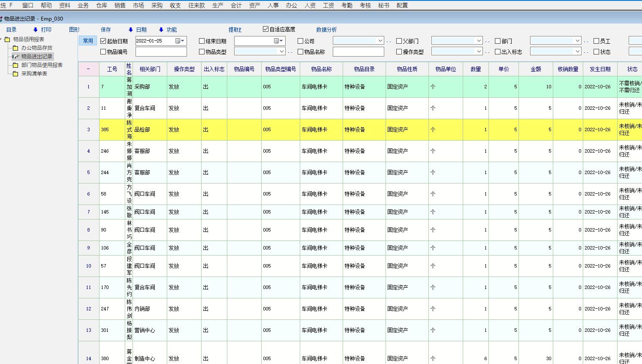The width and height of the screenshot is (642, 364).
Task: Open the 数据分析 link
Action: [326, 30]
